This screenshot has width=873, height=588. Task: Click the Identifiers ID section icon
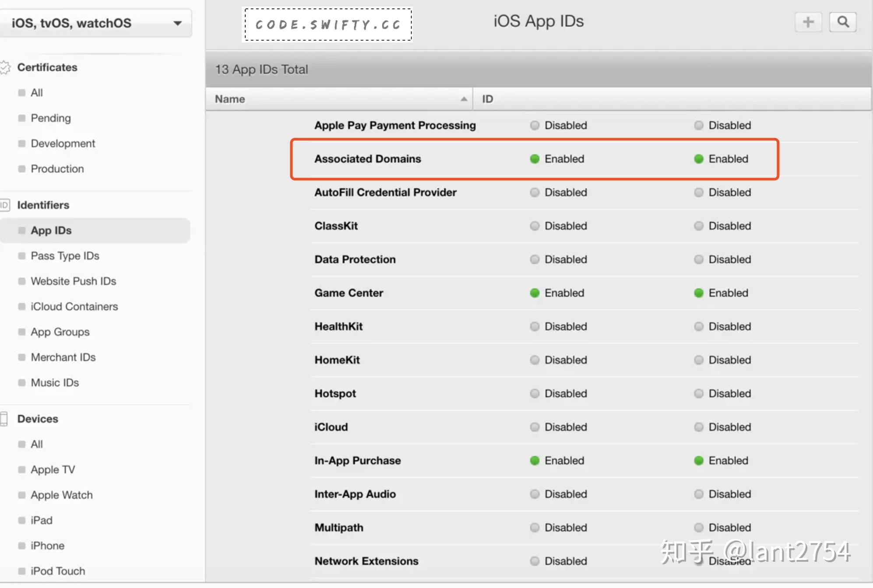coord(5,205)
